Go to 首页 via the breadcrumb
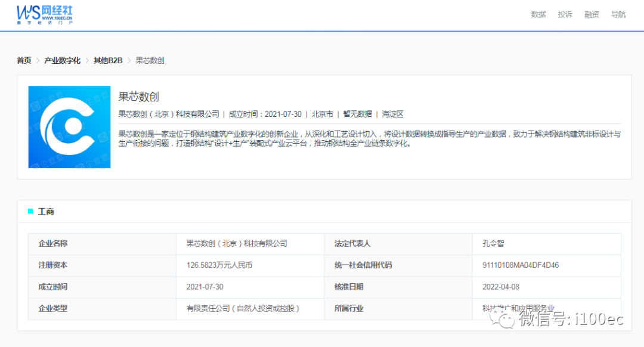 pos(24,61)
